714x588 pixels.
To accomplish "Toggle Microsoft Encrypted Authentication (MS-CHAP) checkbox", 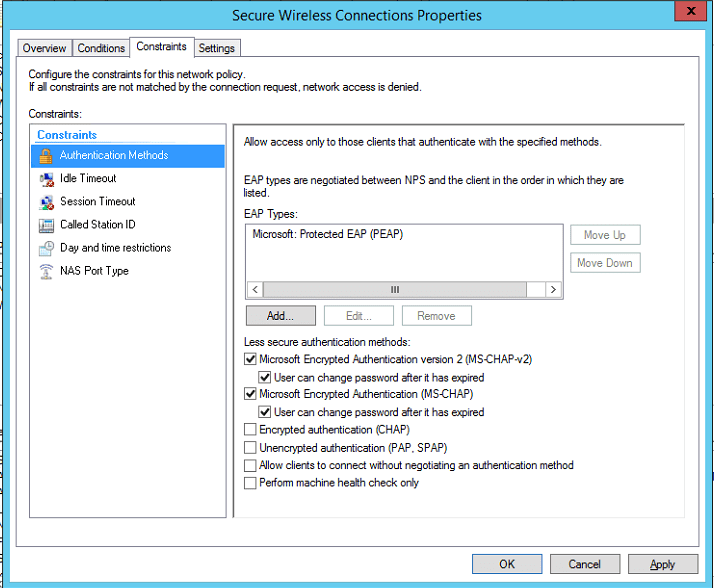I will click(250, 394).
